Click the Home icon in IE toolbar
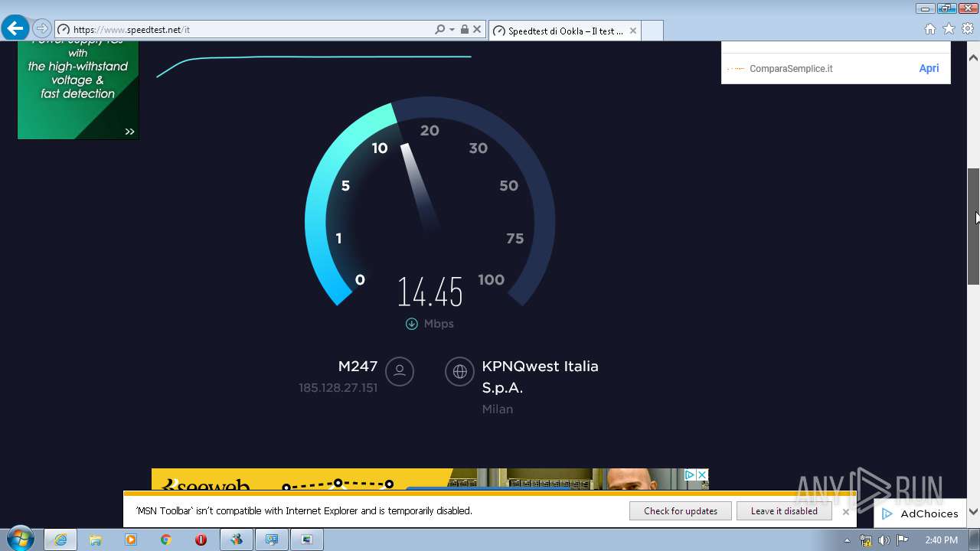 [x=930, y=29]
